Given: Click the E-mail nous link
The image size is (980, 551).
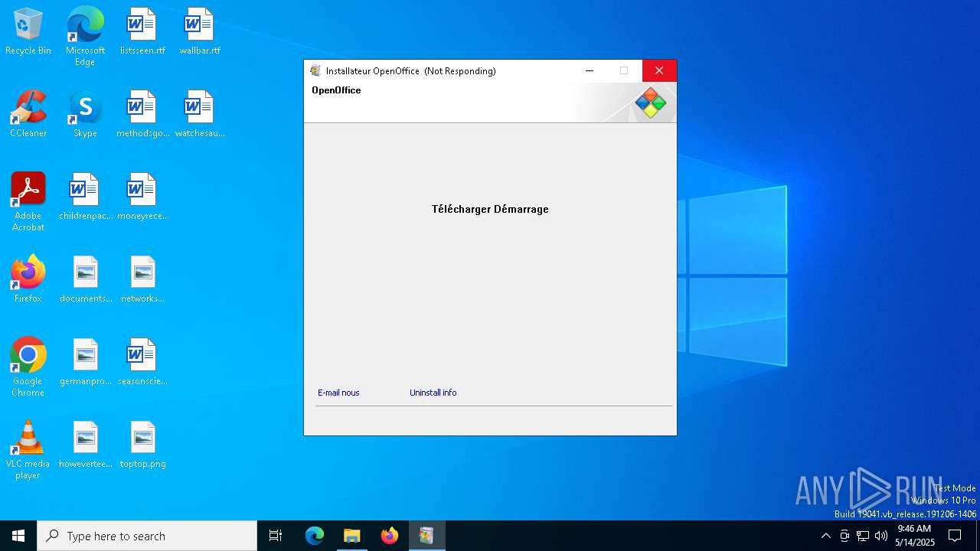Looking at the screenshot, I should 338,393.
